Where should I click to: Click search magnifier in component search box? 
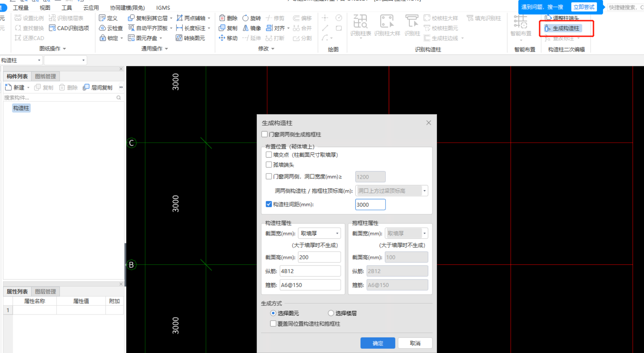point(119,98)
